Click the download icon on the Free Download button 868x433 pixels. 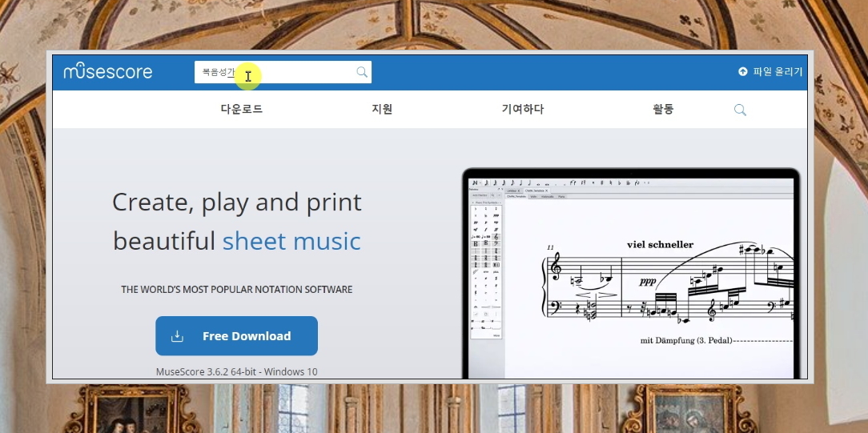tap(177, 335)
